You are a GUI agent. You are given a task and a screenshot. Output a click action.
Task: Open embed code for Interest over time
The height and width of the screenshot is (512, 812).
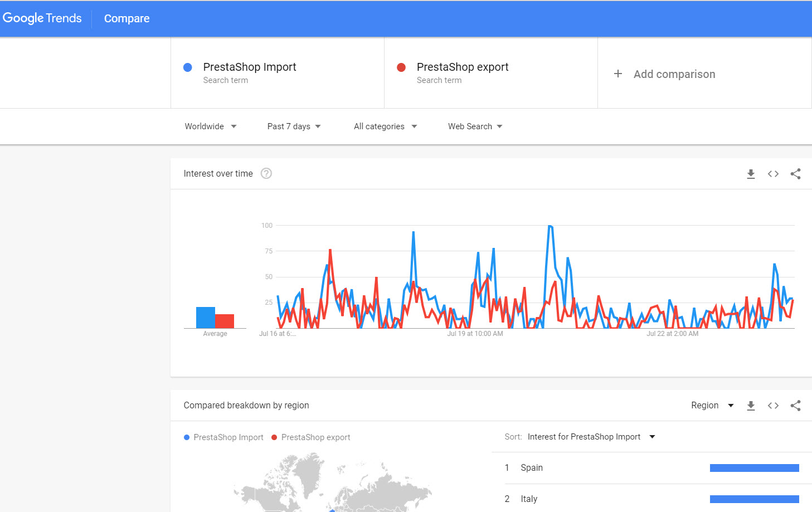click(773, 174)
